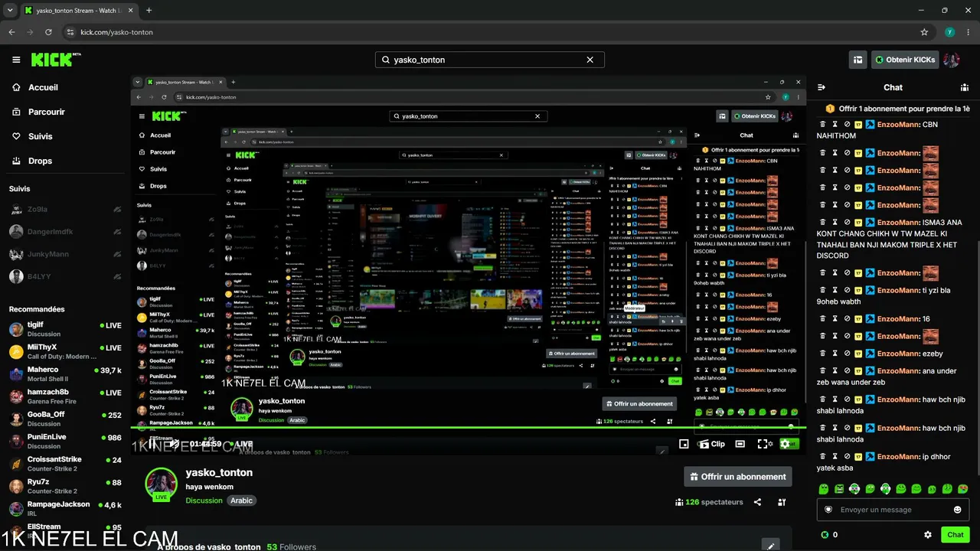The image size is (980, 551).
Task: Open the user profile avatar menu
Action: tap(952, 60)
